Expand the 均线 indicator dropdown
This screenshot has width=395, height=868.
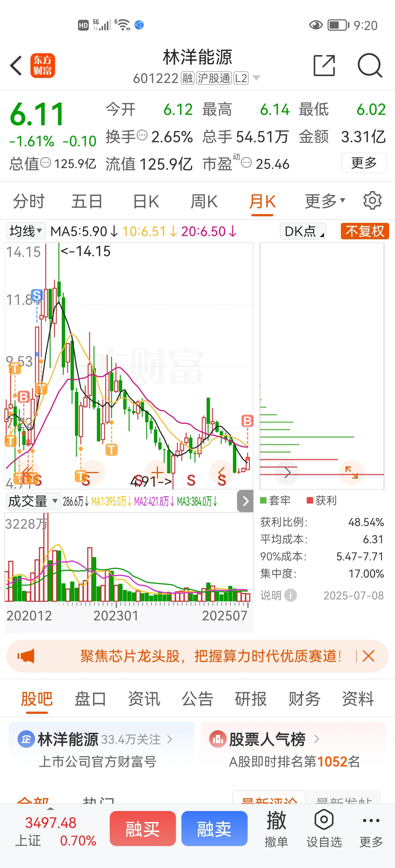26,231
